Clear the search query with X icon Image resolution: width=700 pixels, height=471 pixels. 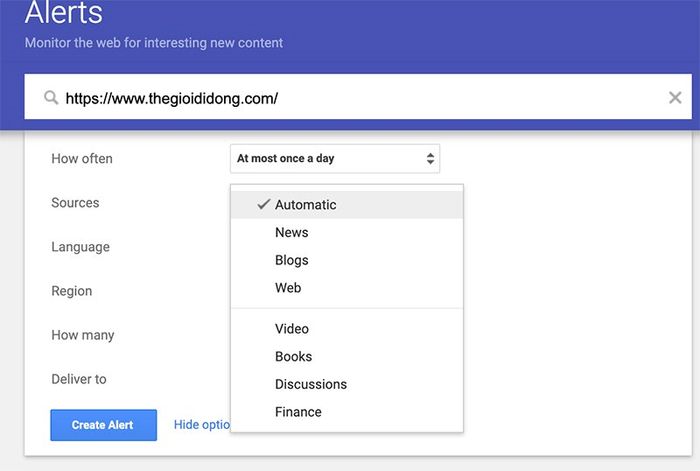(675, 98)
